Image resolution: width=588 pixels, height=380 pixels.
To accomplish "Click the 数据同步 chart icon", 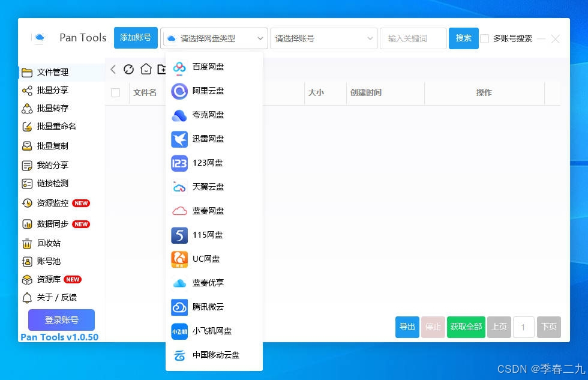I will point(27,224).
